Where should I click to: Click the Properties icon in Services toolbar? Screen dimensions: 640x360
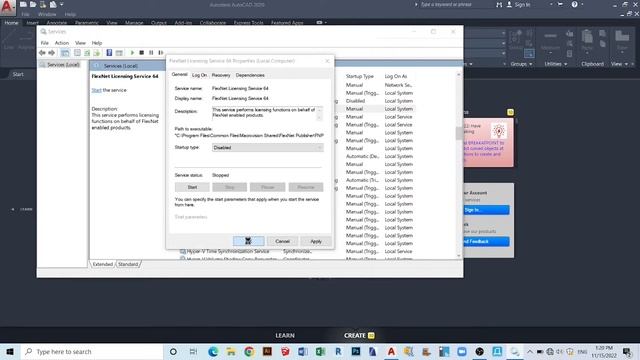pos(77,53)
